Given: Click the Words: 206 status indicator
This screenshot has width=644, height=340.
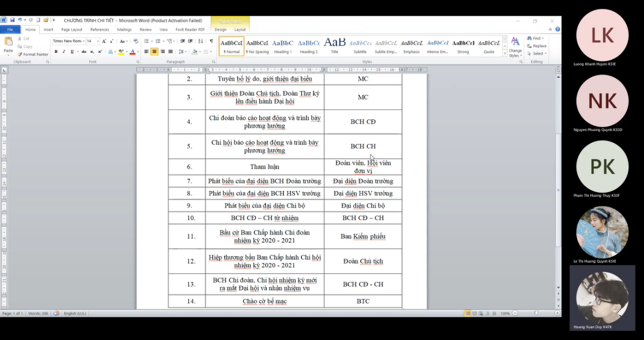Looking at the screenshot, I should [x=39, y=313].
